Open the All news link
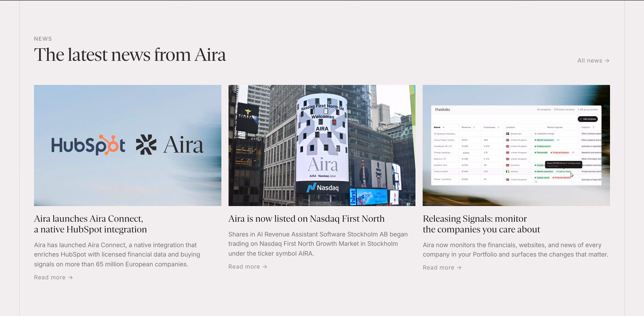Image resolution: width=644 pixels, height=316 pixels. [x=593, y=61]
